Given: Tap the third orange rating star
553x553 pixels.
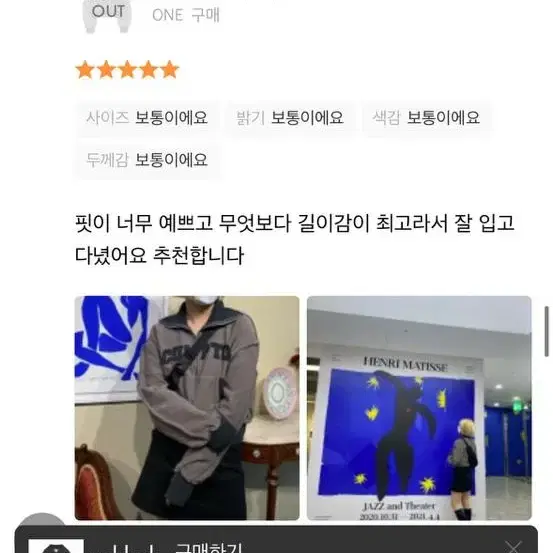Looking at the screenshot, I should (127, 69).
